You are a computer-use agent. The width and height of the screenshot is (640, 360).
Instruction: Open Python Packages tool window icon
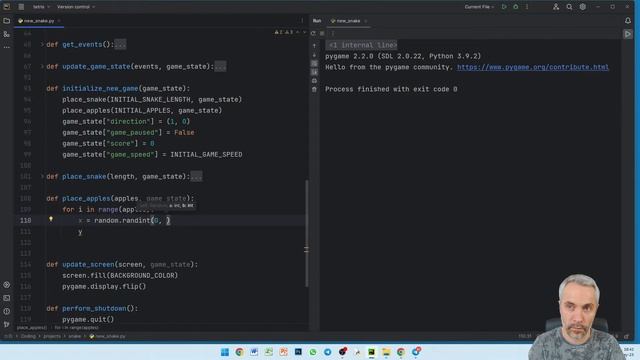pos(7,285)
